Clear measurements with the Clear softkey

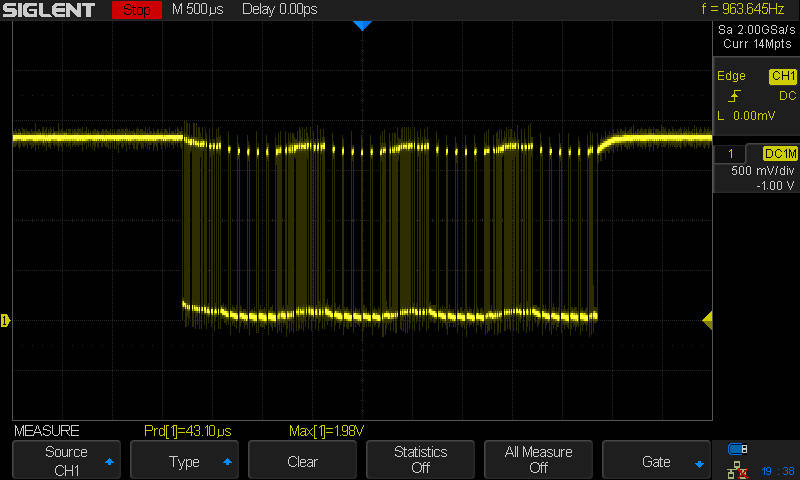coord(303,460)
